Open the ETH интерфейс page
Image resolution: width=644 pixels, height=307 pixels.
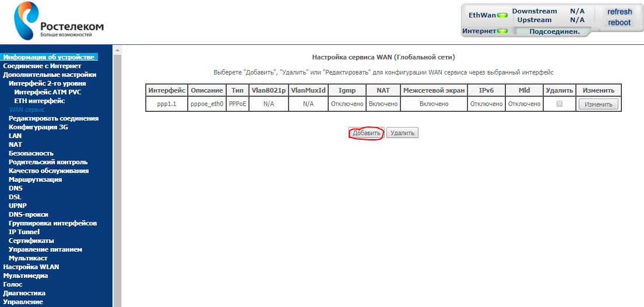point(39,101)
